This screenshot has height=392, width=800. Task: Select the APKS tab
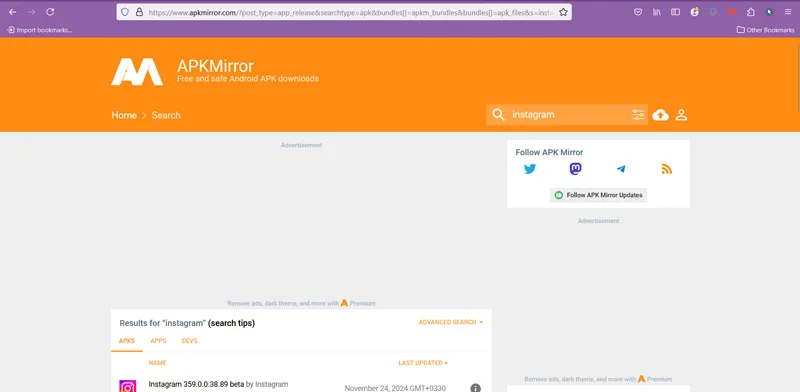(x=127, y=340)
